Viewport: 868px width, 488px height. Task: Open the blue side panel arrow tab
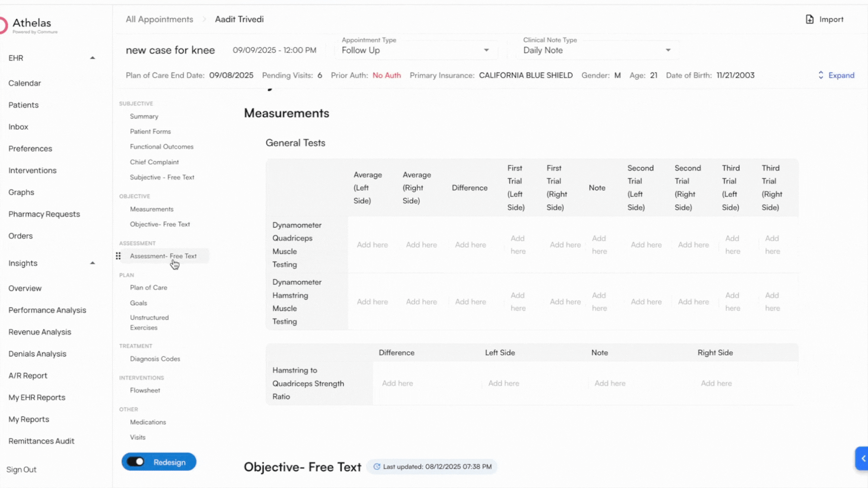pyautogui.click(x=863, y=459)
